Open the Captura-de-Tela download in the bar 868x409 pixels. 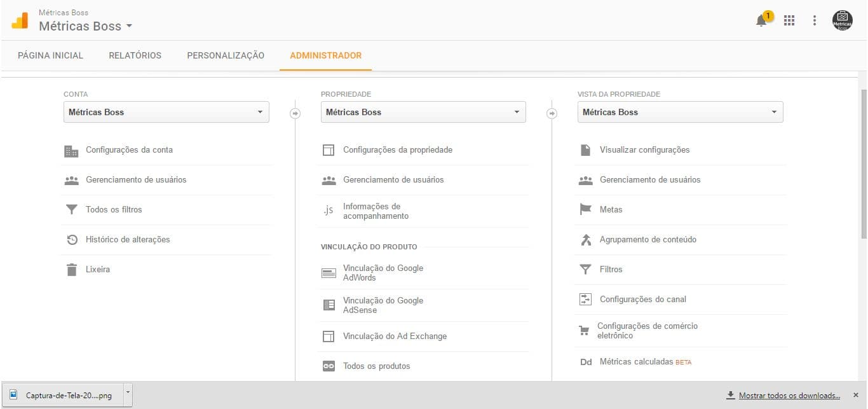[64, 395]
